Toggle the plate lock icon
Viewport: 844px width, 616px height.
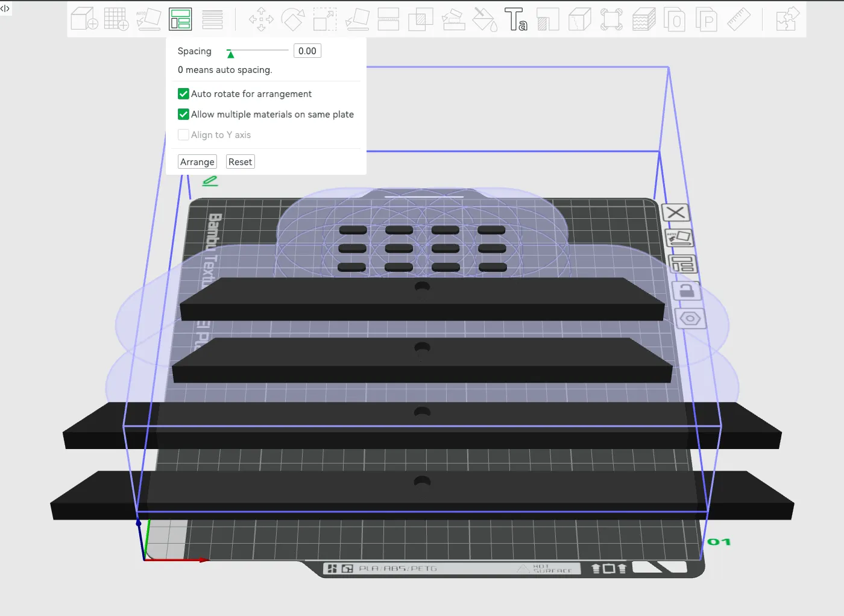pyautogui.click(x=687, y=291)
